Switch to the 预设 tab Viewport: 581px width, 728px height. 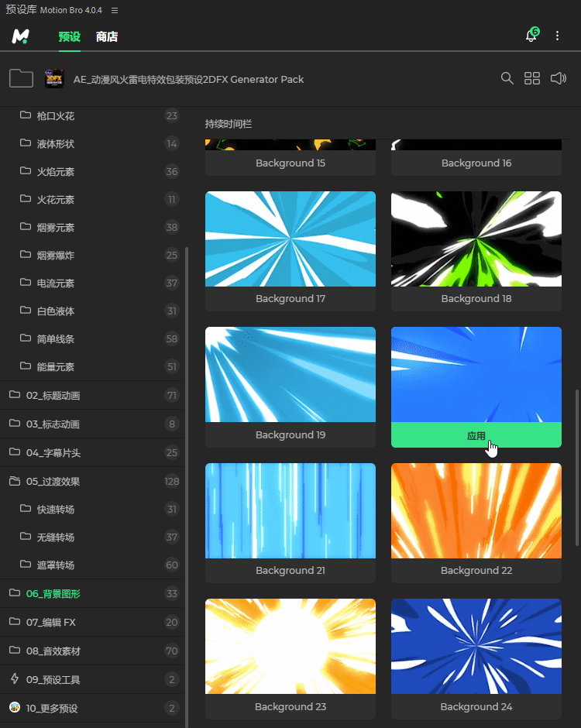[69, 36]
